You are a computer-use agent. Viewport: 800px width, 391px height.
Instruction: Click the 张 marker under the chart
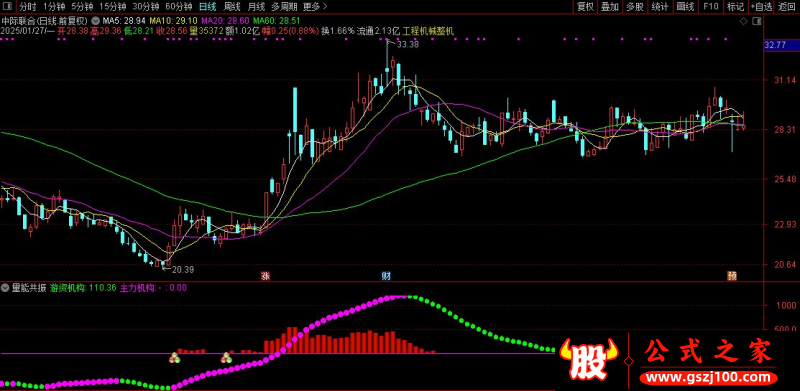click(265, 276)
